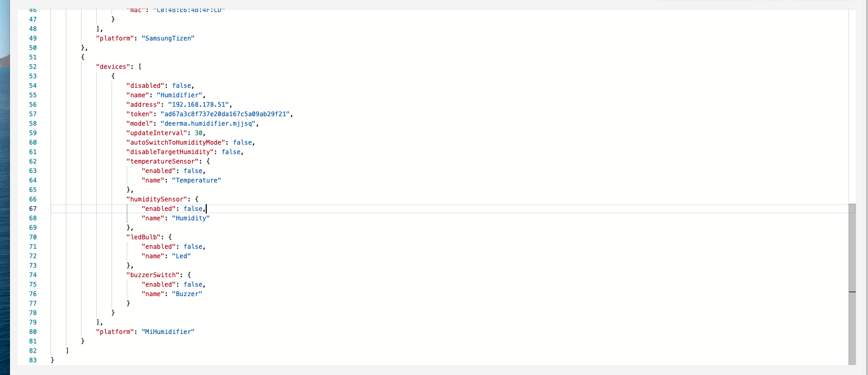Click line number 52 in the gutter
The image size is (868, 375).
pyautogui.click(x=33, y=67)
